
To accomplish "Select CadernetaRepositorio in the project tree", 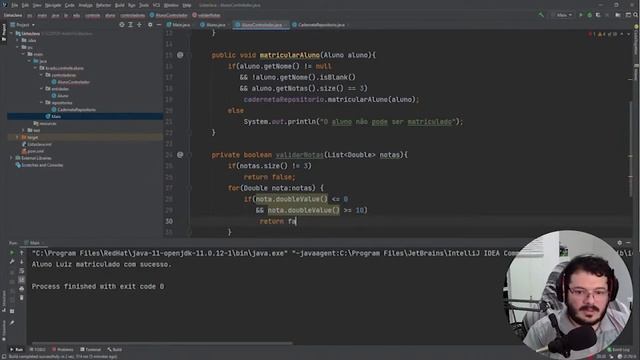I will (73, 109).
